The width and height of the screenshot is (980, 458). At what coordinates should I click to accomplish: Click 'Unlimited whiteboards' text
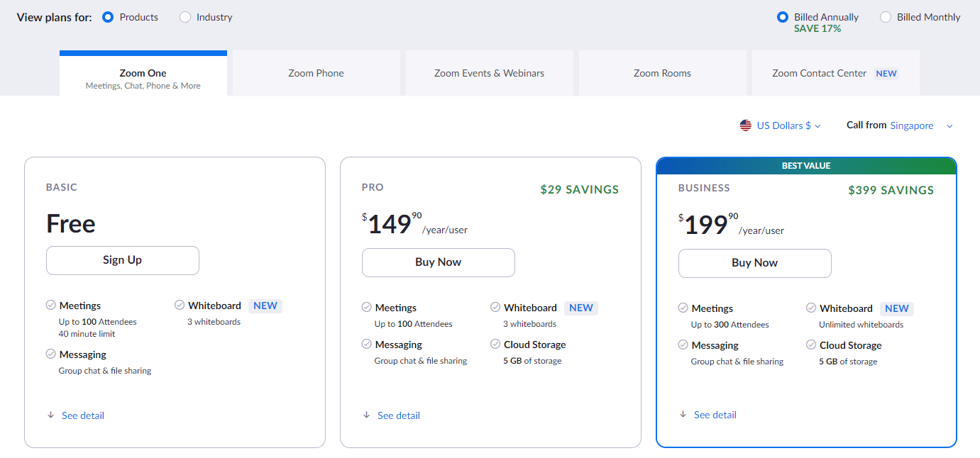point(861,325)
